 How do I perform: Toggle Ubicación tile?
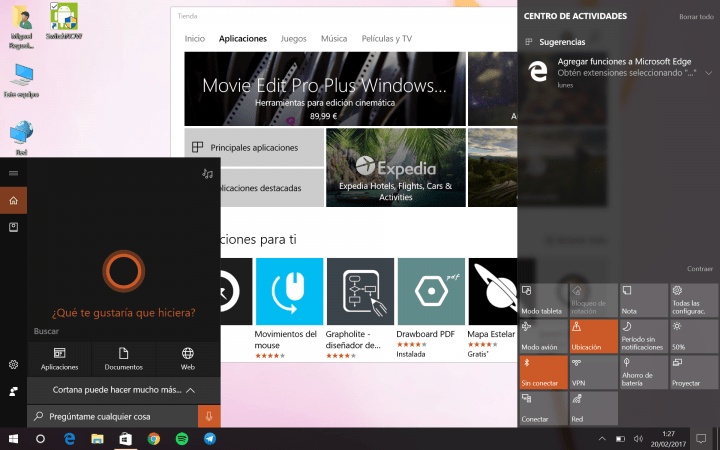(x=594, y=336)
